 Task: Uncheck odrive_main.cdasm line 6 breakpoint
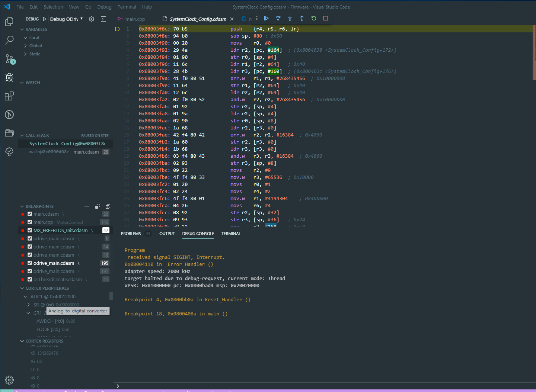30,238
